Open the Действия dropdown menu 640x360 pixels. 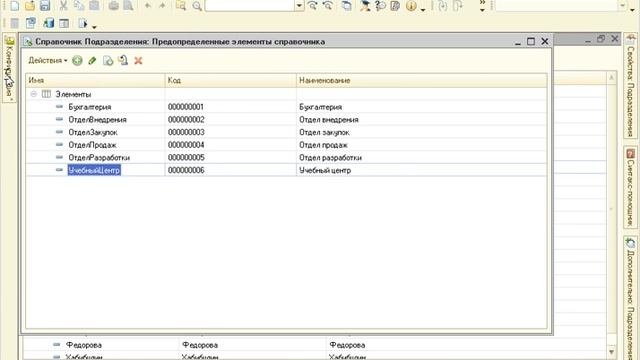pos(48,60)
